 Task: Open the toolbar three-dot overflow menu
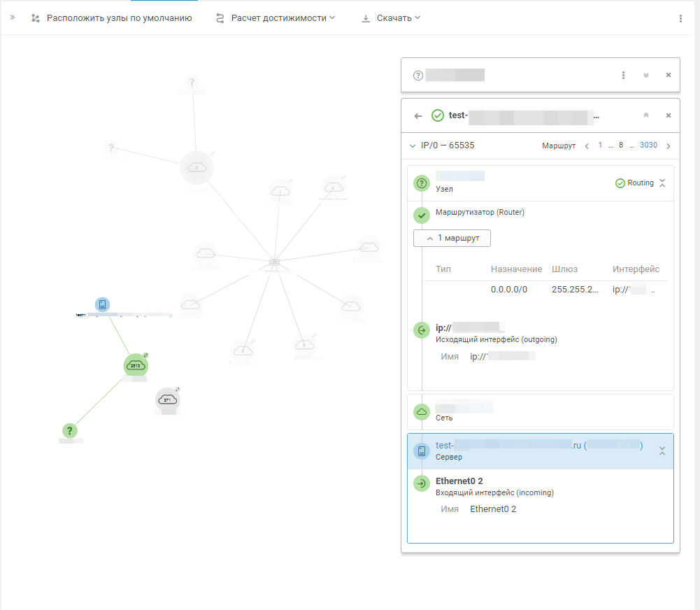680,18
